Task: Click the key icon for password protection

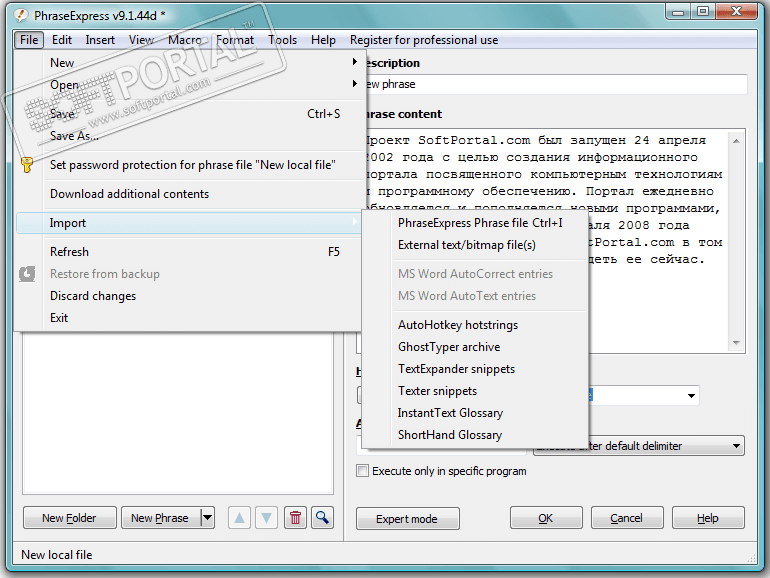Action: click(x=27, y=165)
